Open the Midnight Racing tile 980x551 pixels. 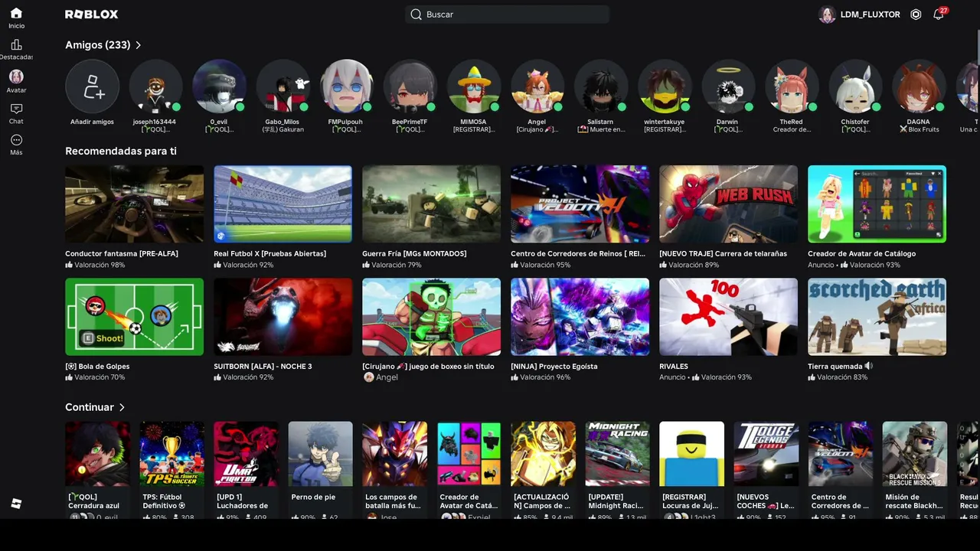tap(617, 470)
